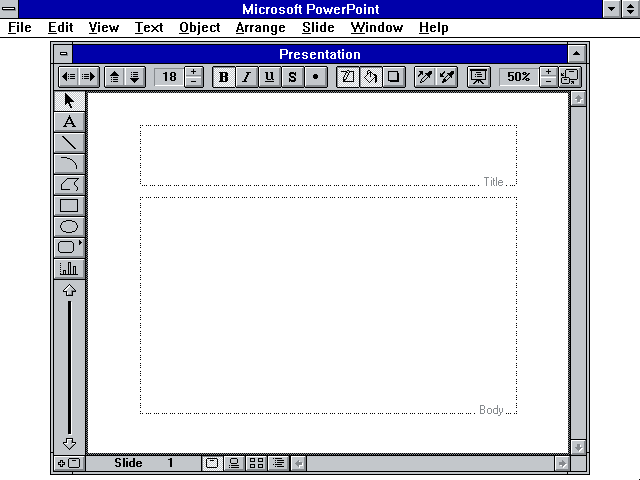Toggle Underline formatting
This screenshot has height=480, width=640.
tap(269, 77)
